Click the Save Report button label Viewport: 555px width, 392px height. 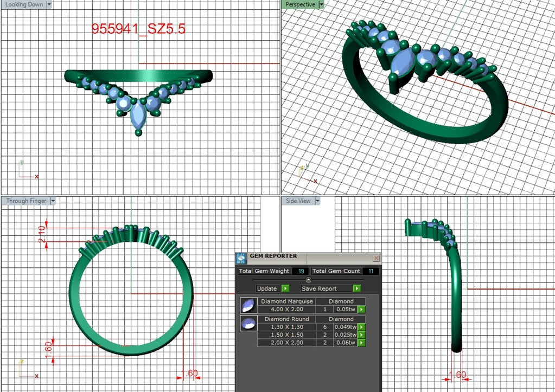coord(319,288)
